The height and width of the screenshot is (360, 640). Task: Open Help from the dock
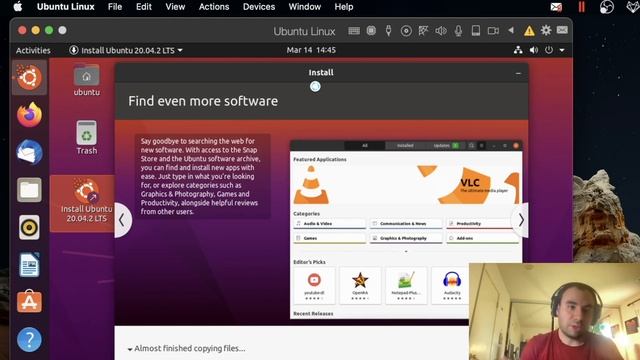29,340
